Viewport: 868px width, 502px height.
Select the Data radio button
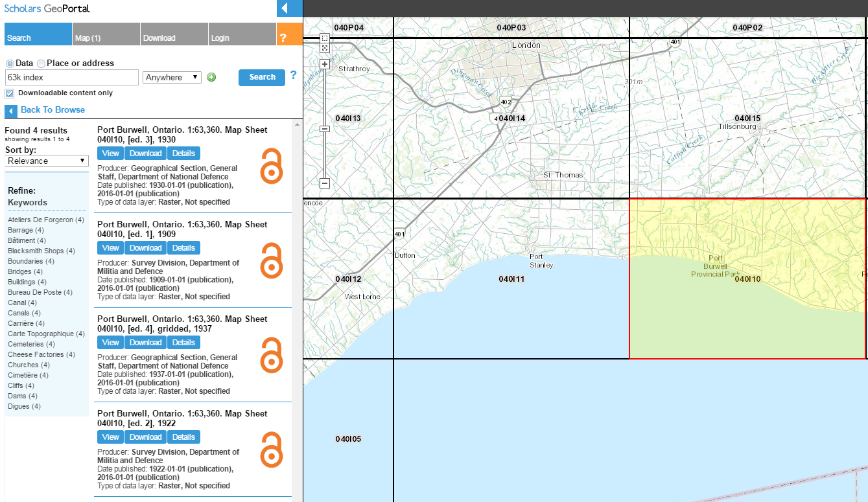(10, 63)
